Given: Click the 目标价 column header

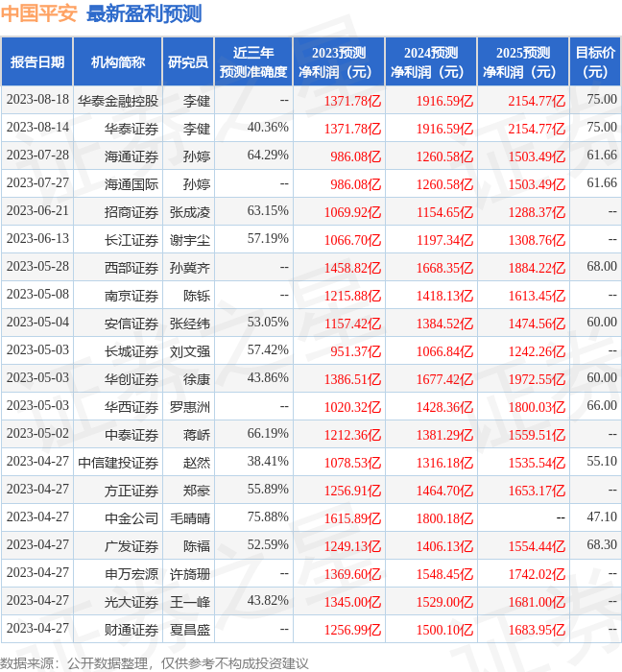Looking at the screenshot, I should (x=595, y=62).
